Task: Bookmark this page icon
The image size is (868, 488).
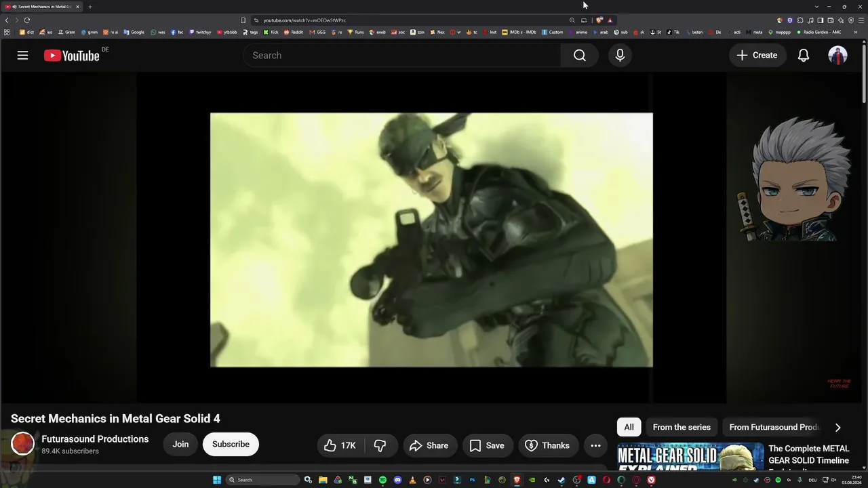Action: click(x=243, y=20)
